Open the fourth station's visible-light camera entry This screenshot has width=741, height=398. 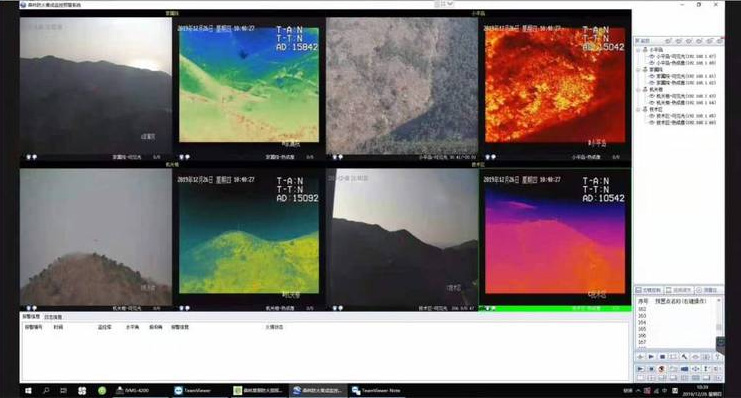coord(683,116)
